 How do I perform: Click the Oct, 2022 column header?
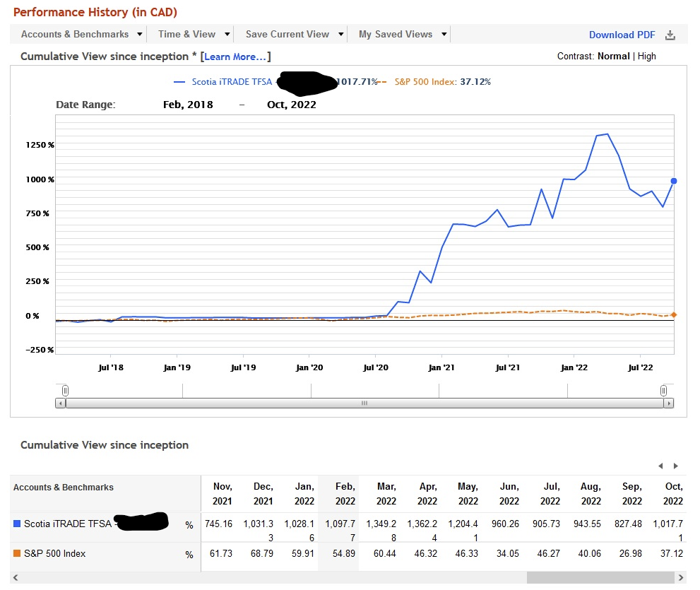[x=673, y=493]
